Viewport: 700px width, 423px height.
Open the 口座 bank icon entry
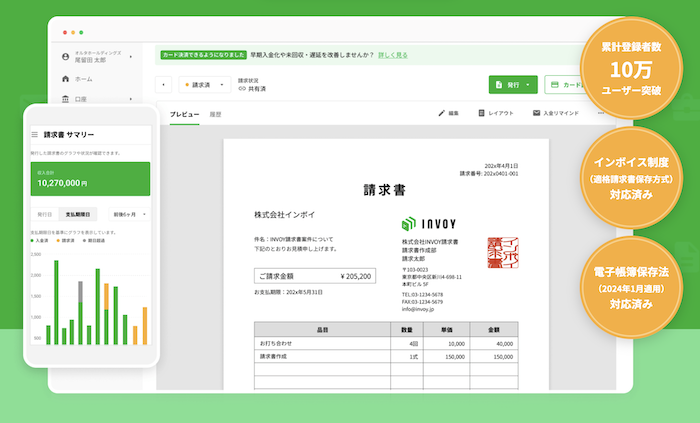point(66,99)
